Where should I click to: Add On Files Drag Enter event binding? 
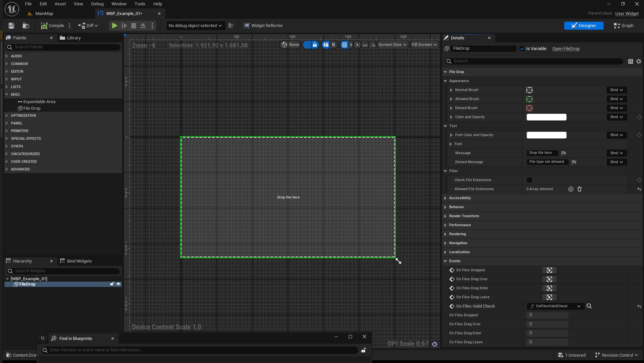coord(549,288)
